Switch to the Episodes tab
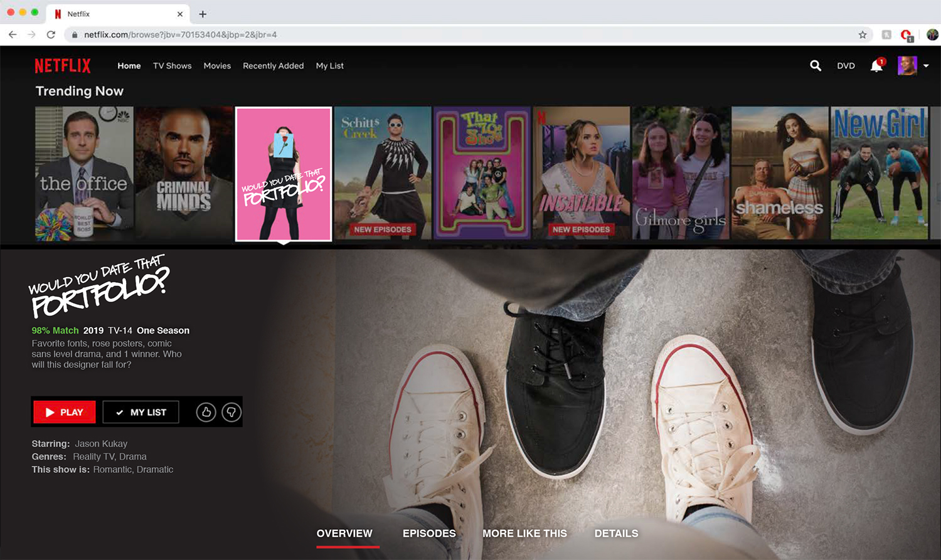The height and width of the screenshot is (560, 941). [429, 534]
